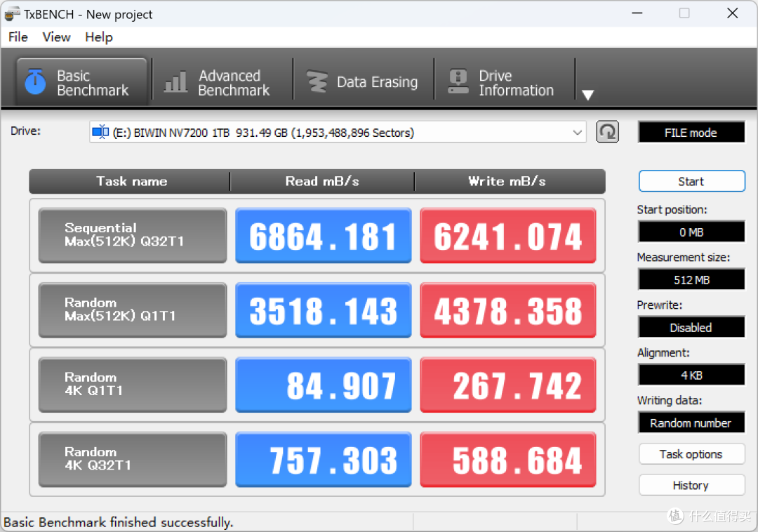
Task: Click the Write mB/s column header
Action: [x=510, y=181]
